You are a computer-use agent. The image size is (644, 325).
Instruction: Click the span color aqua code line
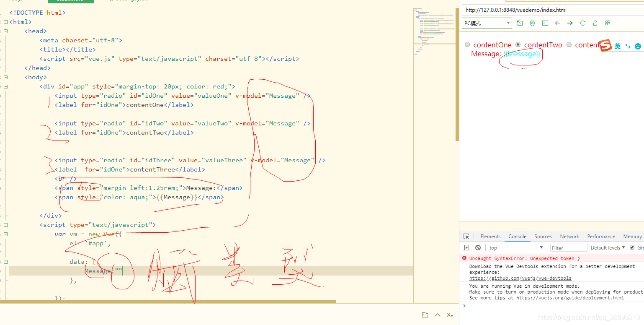pos(139,197)
